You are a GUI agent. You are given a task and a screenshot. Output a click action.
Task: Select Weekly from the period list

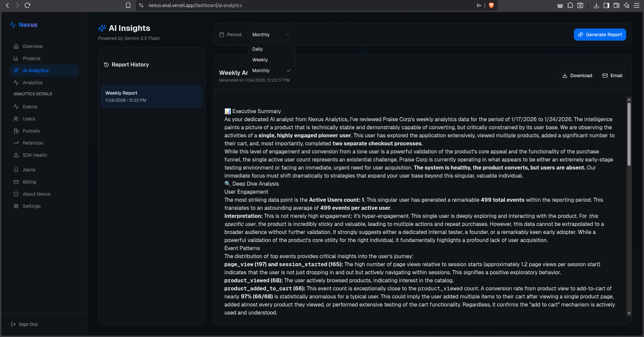pyautogui.click(x=271, y=60)
